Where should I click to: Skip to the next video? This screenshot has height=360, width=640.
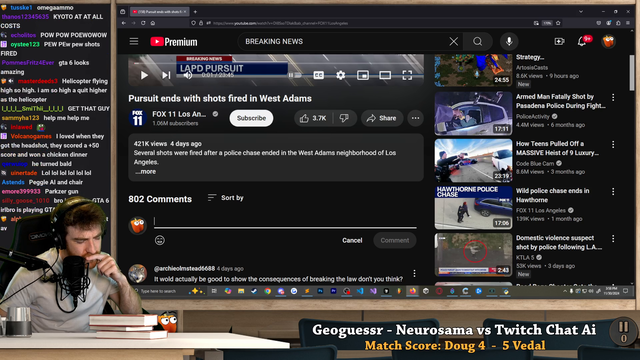(x=166, y=75)
